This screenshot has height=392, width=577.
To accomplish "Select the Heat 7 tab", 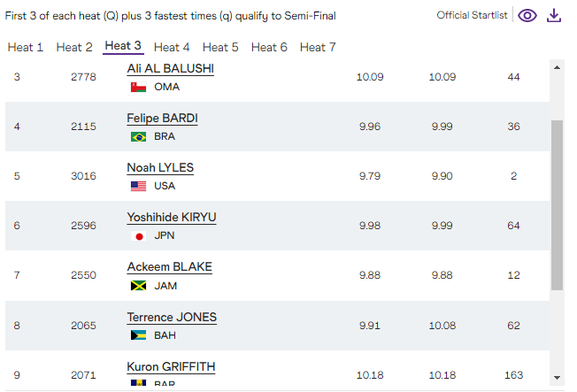I will tap(318, 47).
